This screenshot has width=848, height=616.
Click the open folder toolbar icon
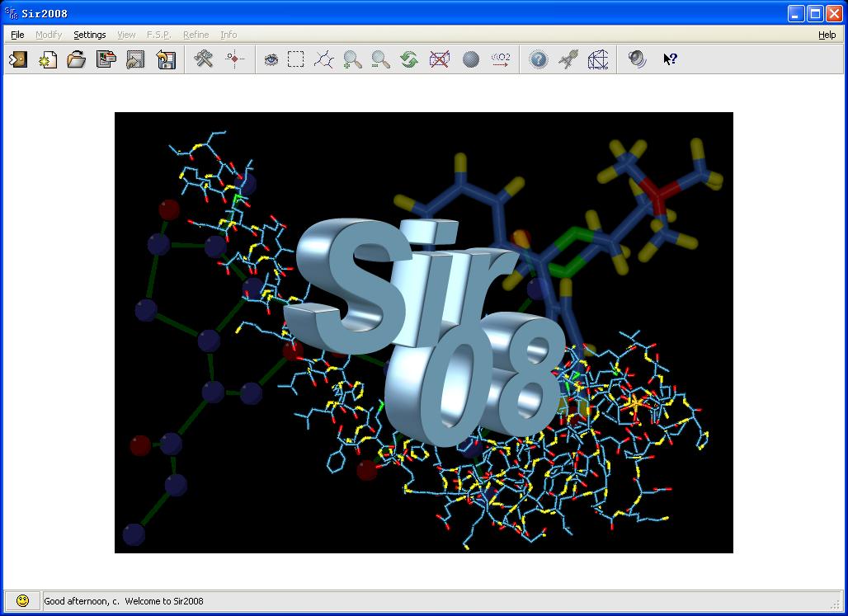click(x=77, y=59)
